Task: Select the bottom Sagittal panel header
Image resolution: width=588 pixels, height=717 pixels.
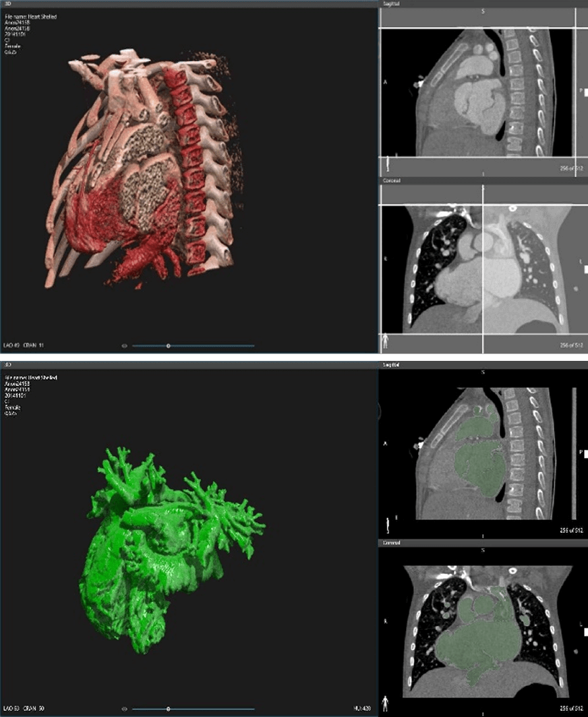Action: [390, 365]
